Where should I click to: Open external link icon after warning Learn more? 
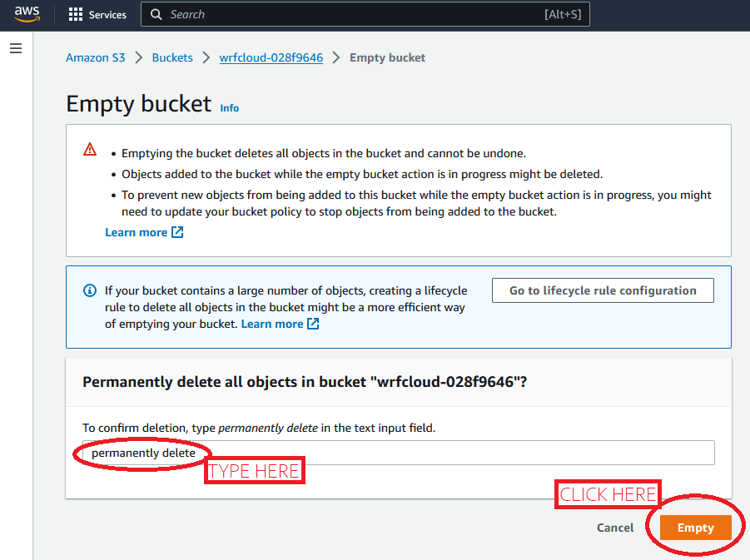pos(177,232)
